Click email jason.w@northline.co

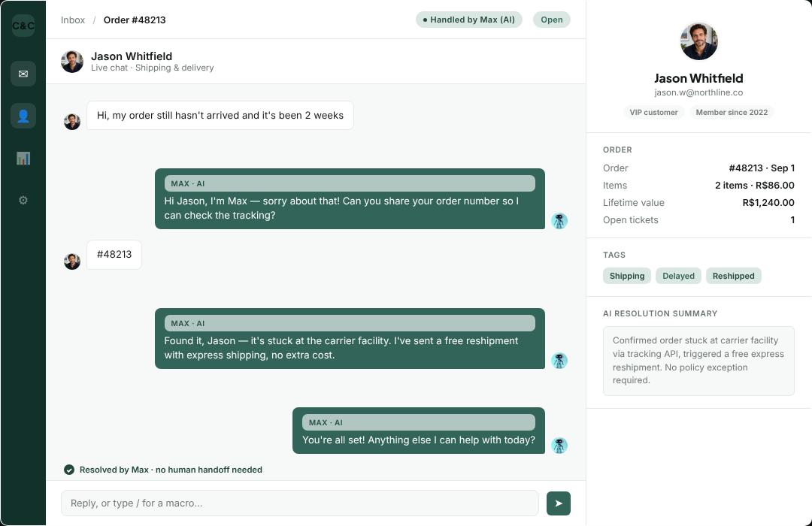coord(698,92)
